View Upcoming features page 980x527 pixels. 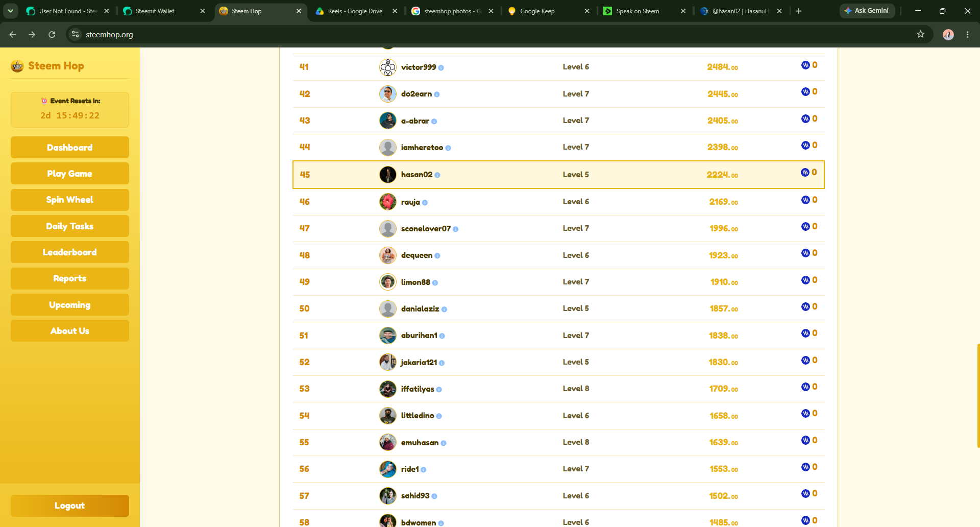70,305
